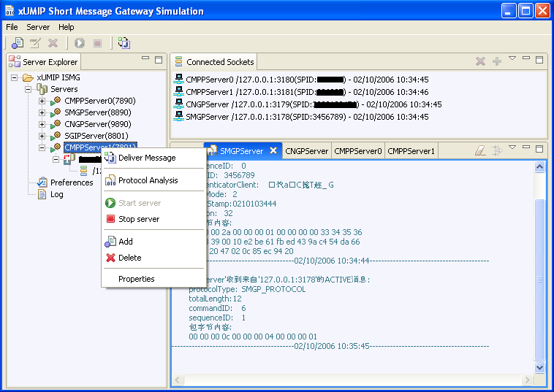Select CNGPServer socket on port 3179
This screenshot has width=554, height=392.
[308, 104]
